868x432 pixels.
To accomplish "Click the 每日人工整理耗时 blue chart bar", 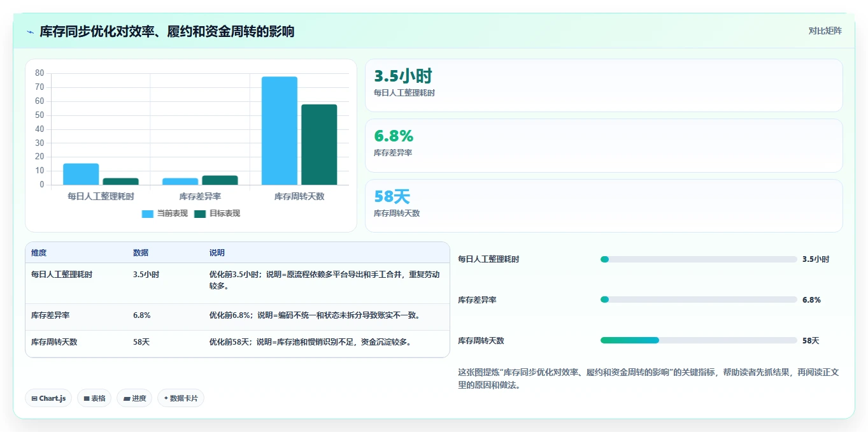I will 81,174.
